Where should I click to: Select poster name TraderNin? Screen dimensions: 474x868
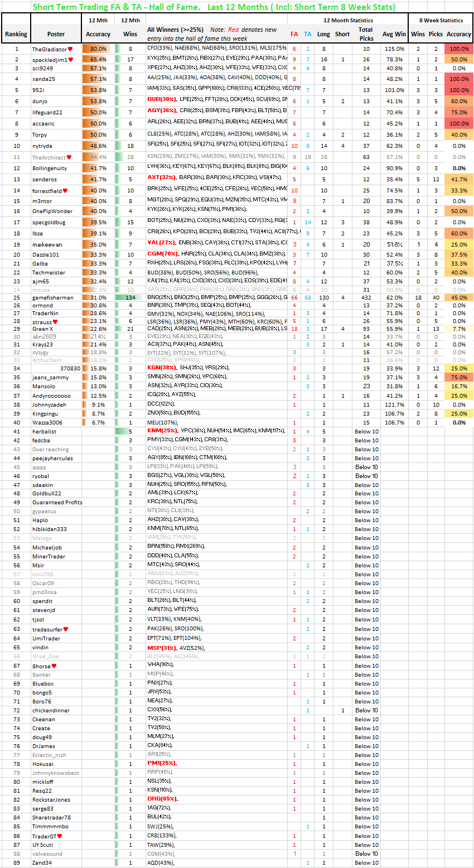(45, 314)
